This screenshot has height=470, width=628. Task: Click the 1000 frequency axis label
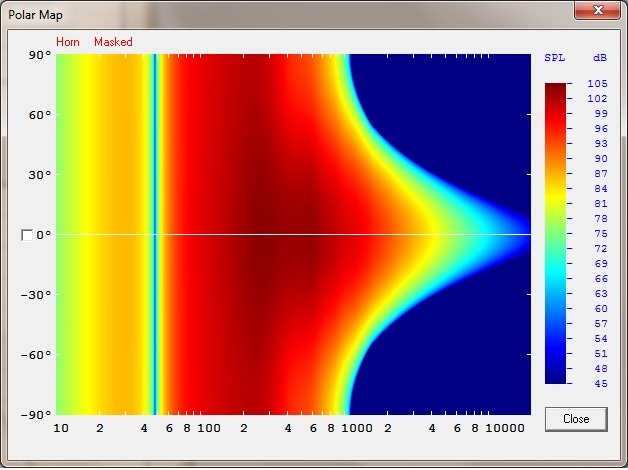pyautogui.click(x=356, y=428)
